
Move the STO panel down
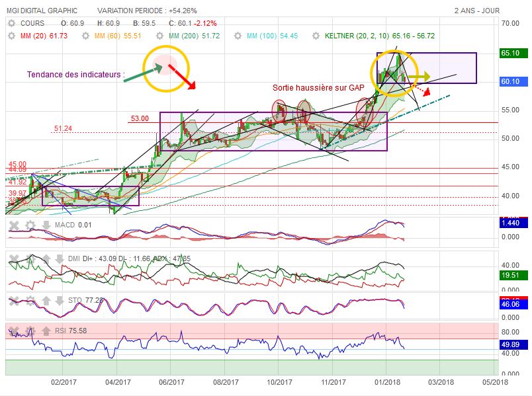60,300
